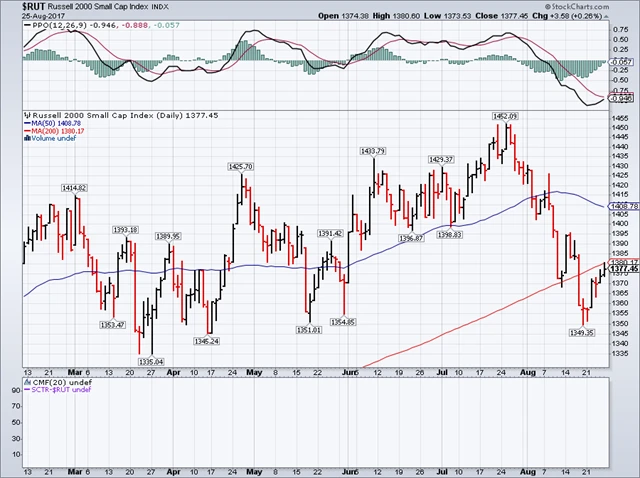Click the 1425.70 price label
640x478 pixels.
pos(240,167)
